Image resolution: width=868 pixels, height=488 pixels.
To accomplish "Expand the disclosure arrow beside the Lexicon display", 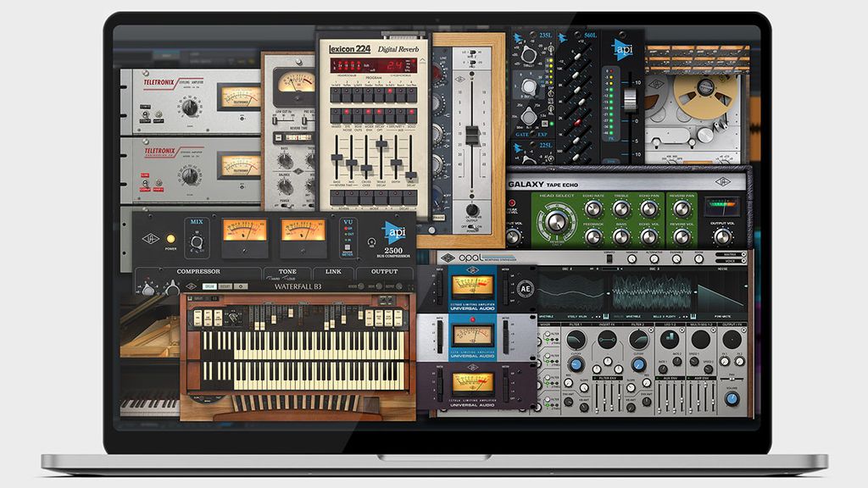I will [x=421, y=61].
